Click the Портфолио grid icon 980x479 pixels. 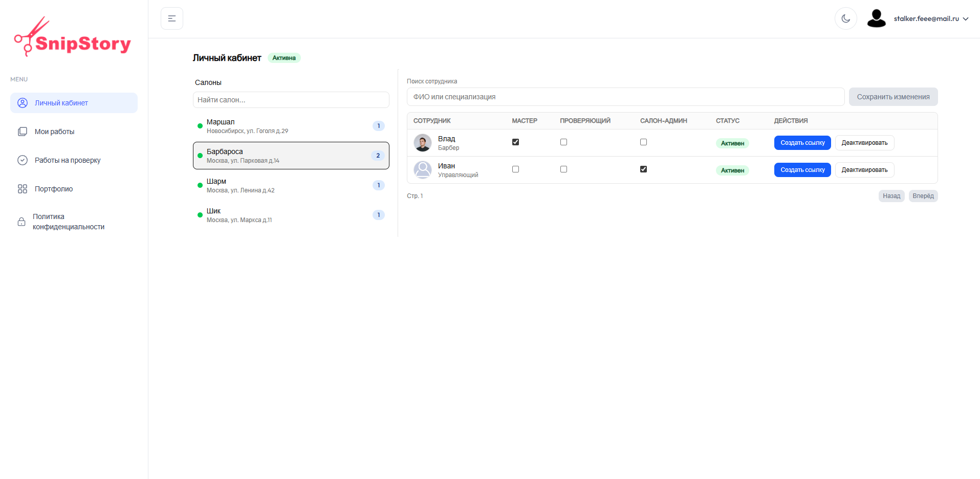point(23,189)
